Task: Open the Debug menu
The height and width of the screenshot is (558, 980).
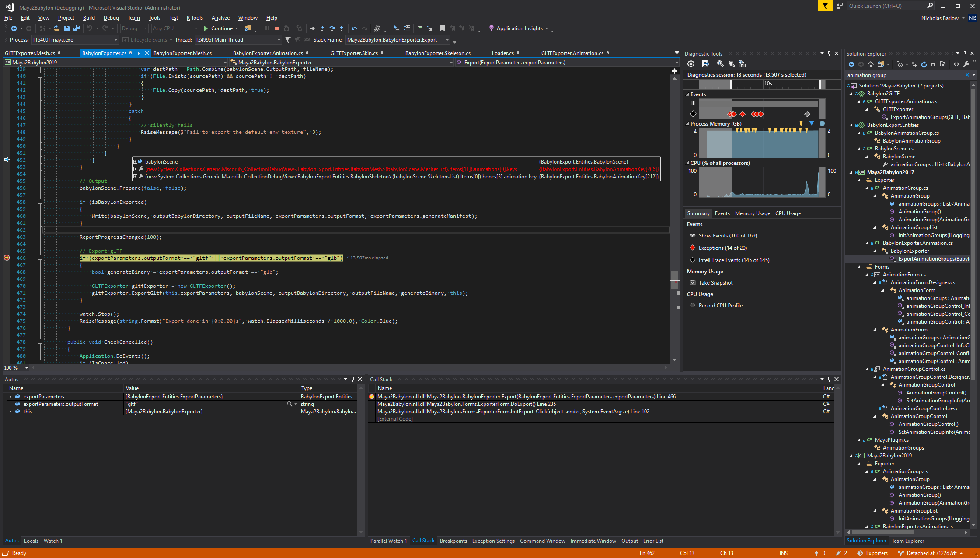Action: click(111, 18)
